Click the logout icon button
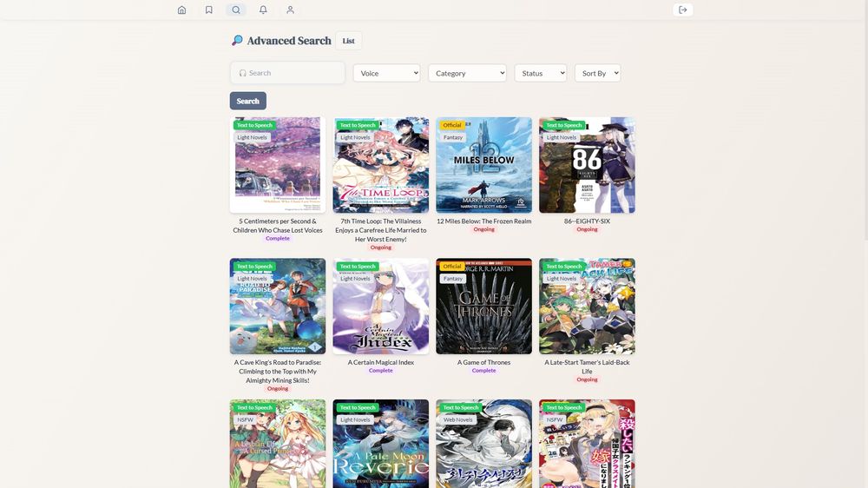The width and height of the screenshot is (868, 488). pyautogui.click(x=682, y=10)
